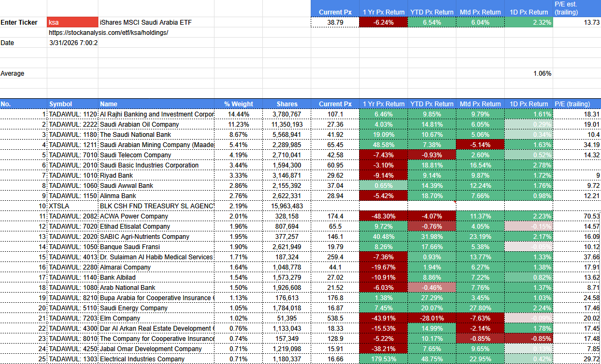Select symbol cell TADAWUL: 7203

click(x=73, y=318)
